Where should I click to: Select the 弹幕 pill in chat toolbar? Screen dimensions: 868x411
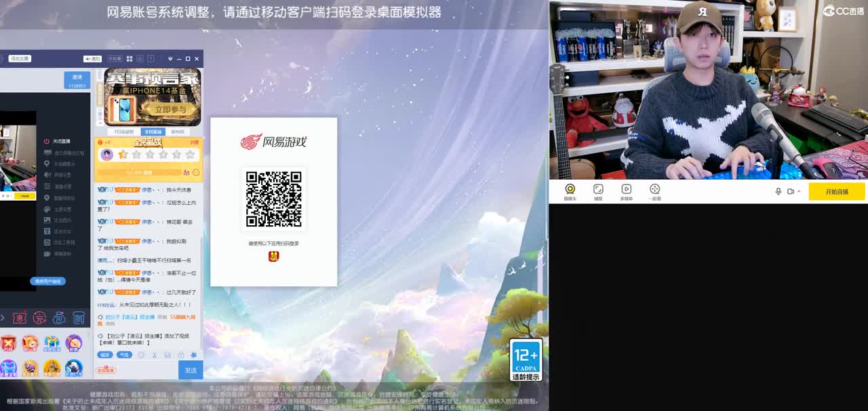click(105, 355)
